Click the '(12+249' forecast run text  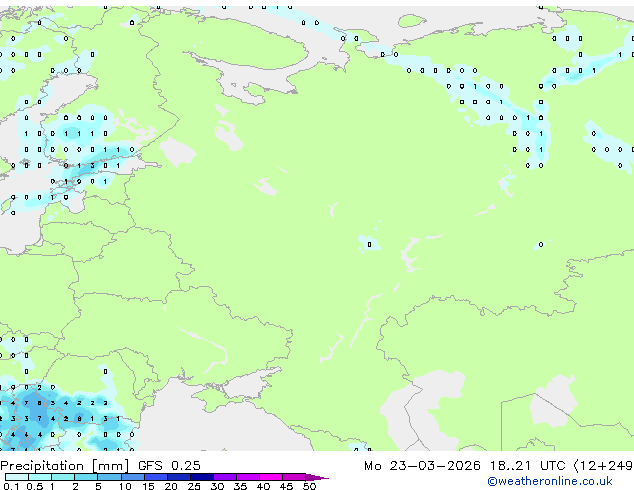(604, 466)
